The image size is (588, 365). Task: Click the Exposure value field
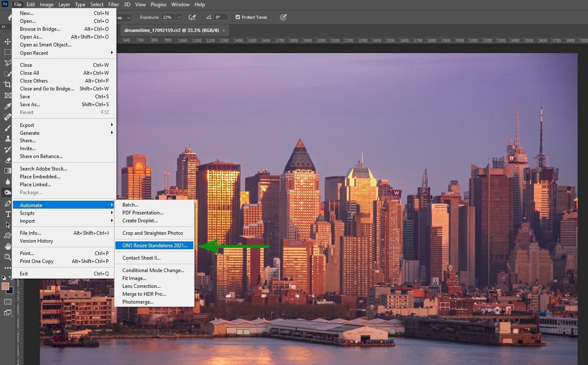pyautogui.click(x=168, y=17)
